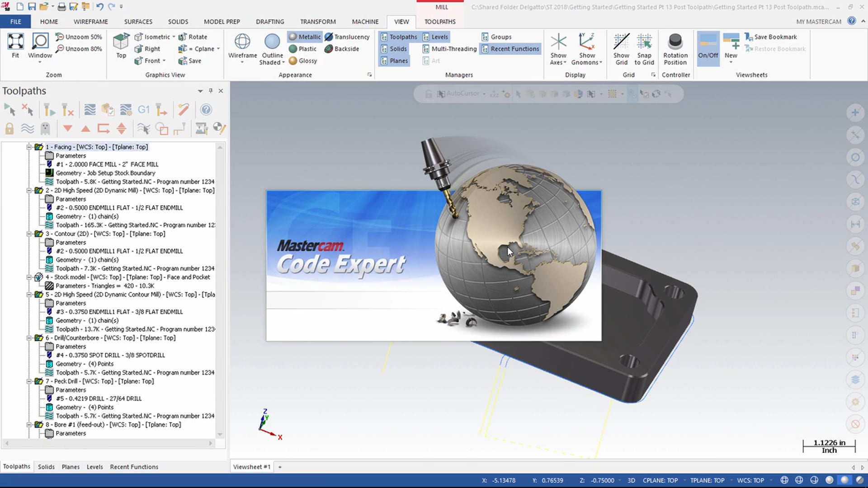This screenshot has height=488, width=868.
Task: Click New viewsheet button
Action: (731, 48)
